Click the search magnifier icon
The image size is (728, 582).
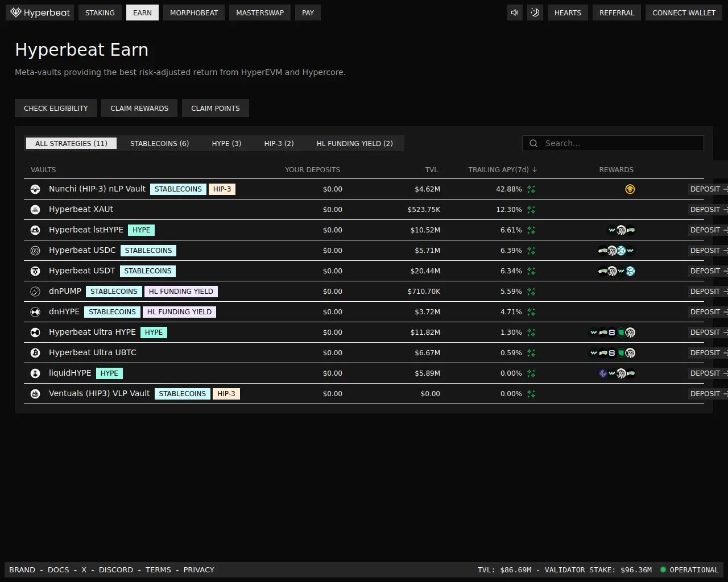533,143
